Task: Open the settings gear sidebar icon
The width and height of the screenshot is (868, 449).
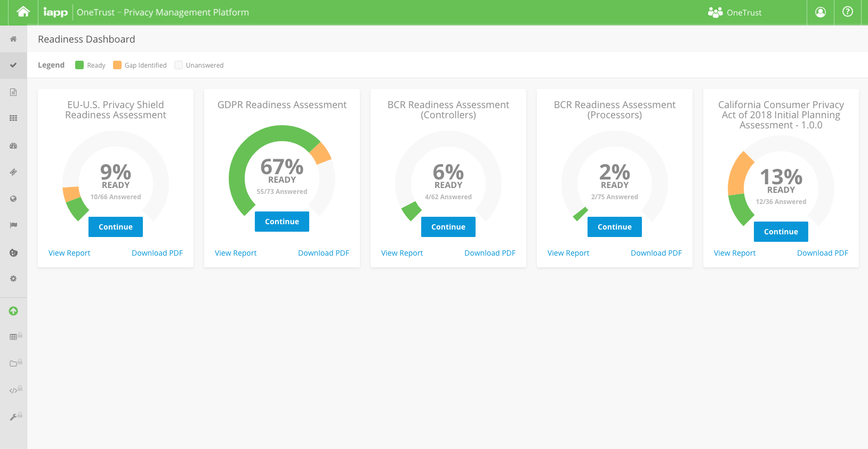Action: point(13,279)
